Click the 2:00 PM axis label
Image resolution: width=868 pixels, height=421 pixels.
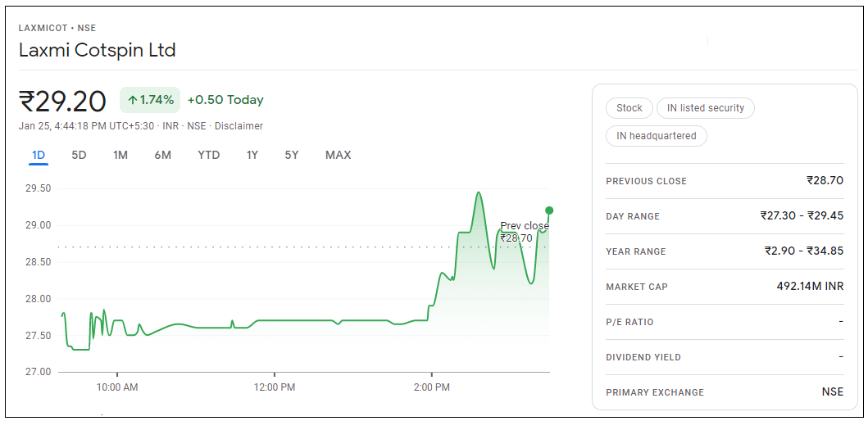point(431,387)
